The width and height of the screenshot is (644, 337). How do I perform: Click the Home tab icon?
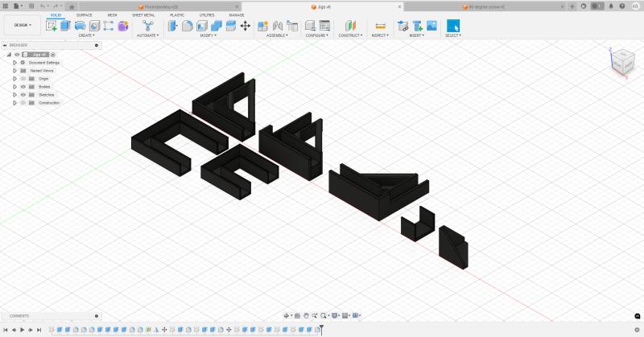tap(71, 6)
